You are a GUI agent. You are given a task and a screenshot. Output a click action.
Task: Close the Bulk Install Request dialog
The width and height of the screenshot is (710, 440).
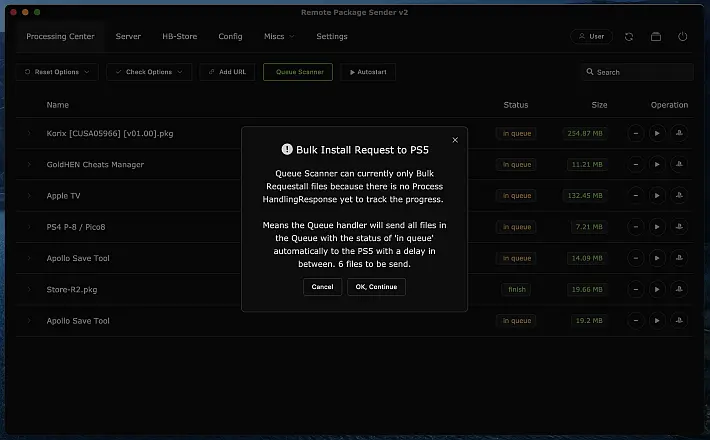pos(455,140)
